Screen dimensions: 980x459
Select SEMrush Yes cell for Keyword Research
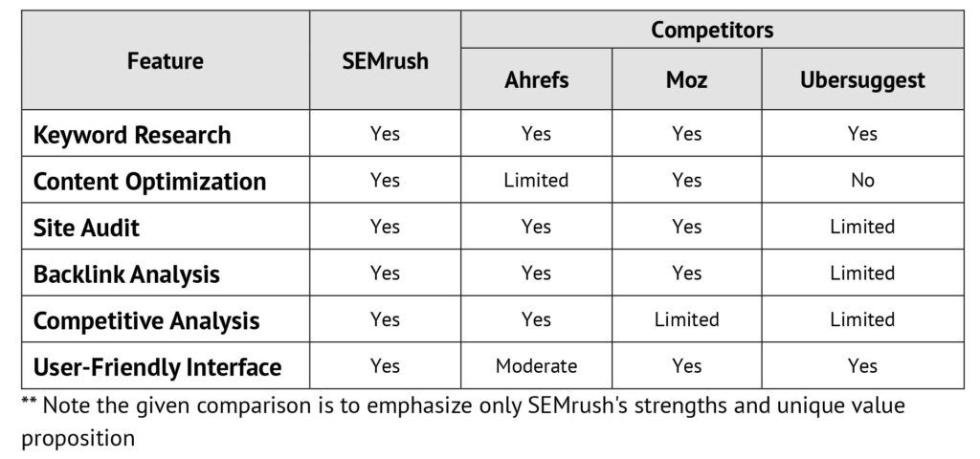coord(385,134)
